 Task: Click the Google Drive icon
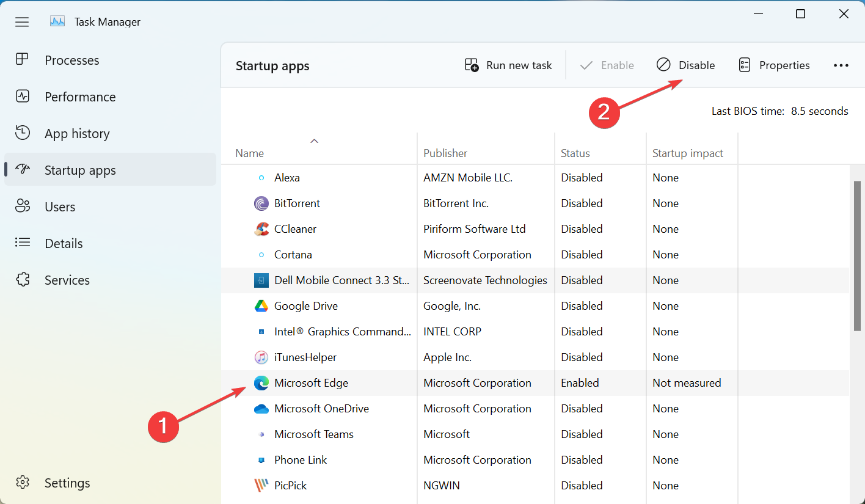point(261,306)
